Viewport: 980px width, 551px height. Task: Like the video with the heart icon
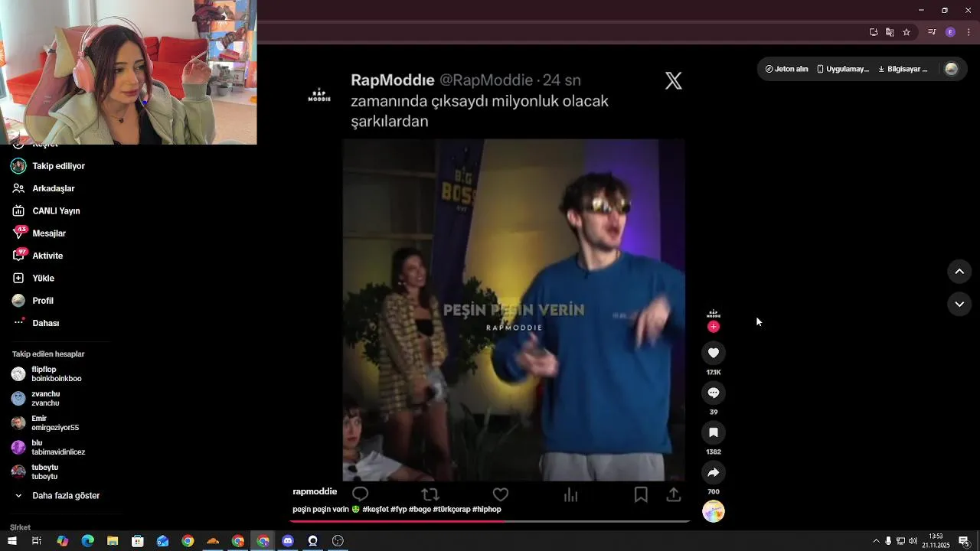coord(714,353)
